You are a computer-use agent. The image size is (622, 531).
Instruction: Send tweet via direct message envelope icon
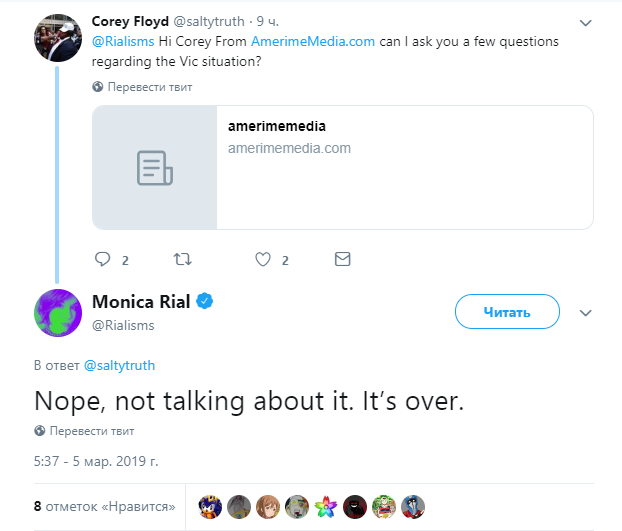(x=343, y=259)
